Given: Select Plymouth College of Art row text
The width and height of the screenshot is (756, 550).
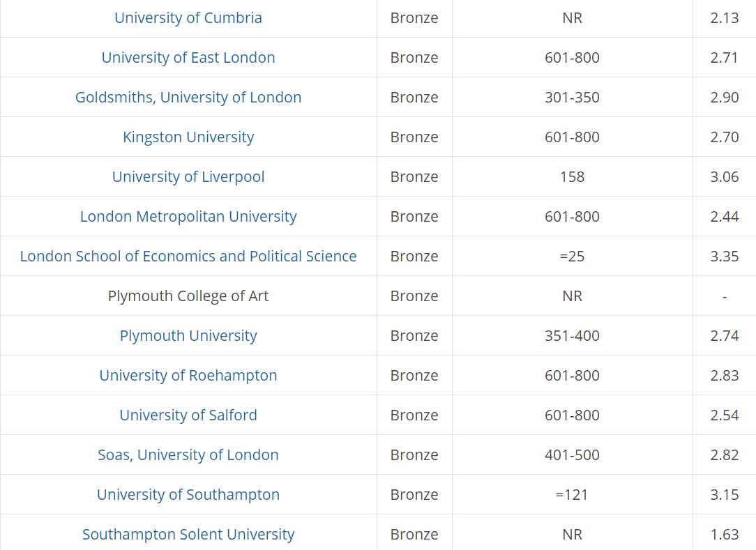Looking at the screenshot, I should pos(188,296).
